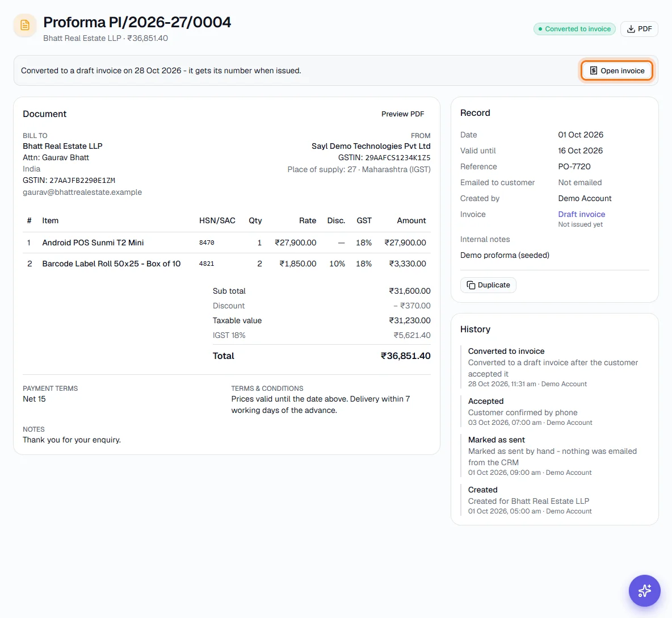The height and width of the screenshot is (618, 672).
Task: Click the Valid until 16 Oct 2026 value
Action: coord(580,151)
